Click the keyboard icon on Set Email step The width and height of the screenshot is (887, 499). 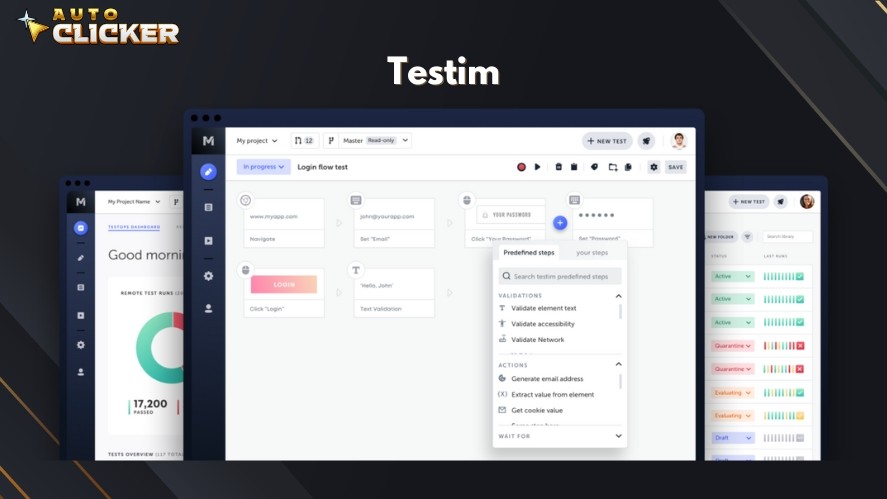click(x=356, y=200)
